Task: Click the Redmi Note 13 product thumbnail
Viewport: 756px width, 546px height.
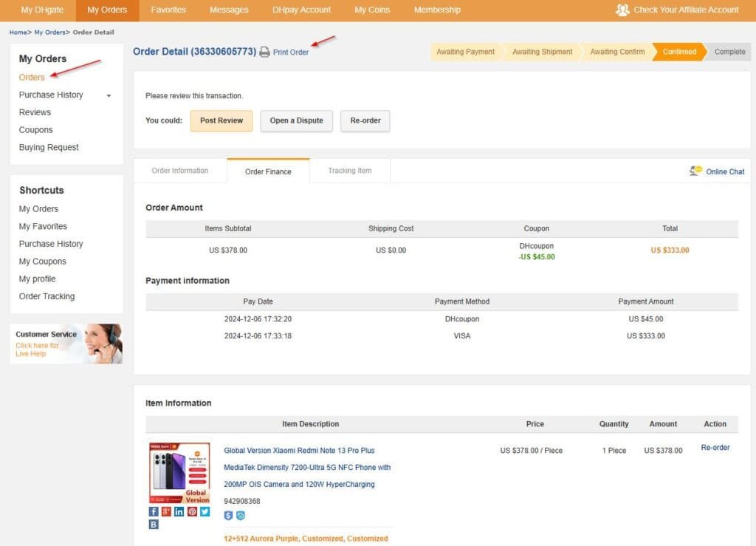Action: point(179,473)
